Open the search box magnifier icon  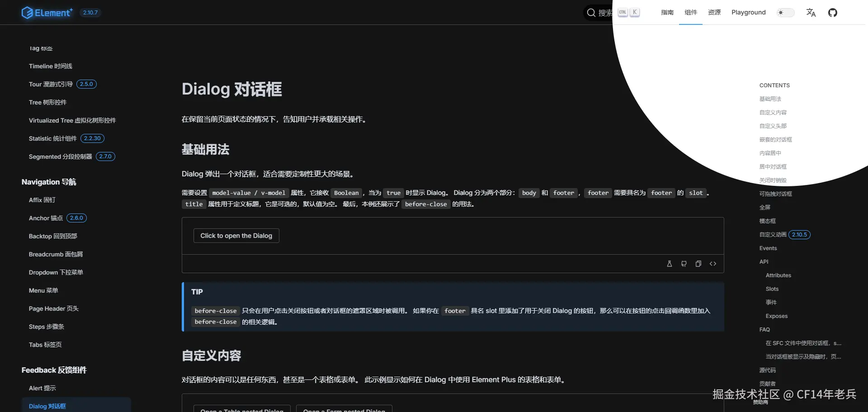pos(591,13)
